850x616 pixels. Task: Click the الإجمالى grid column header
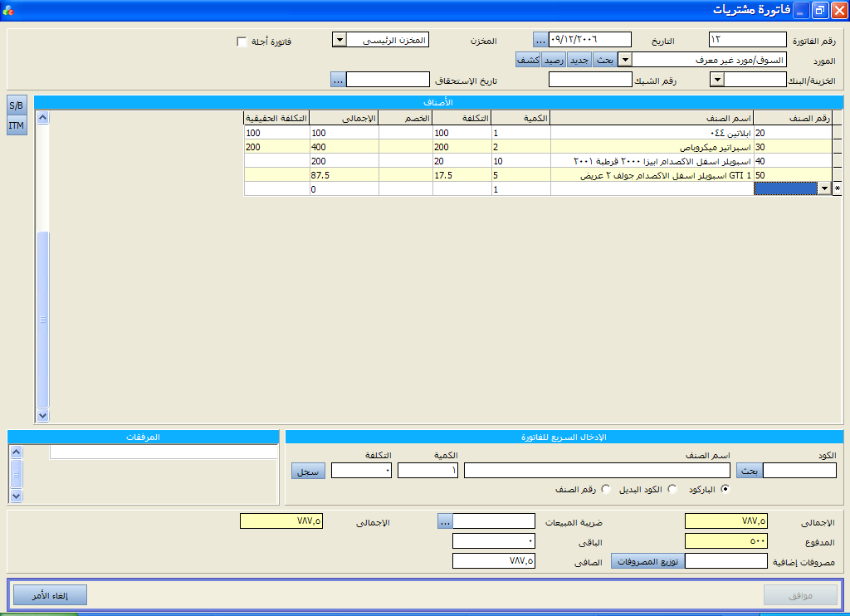344,118
